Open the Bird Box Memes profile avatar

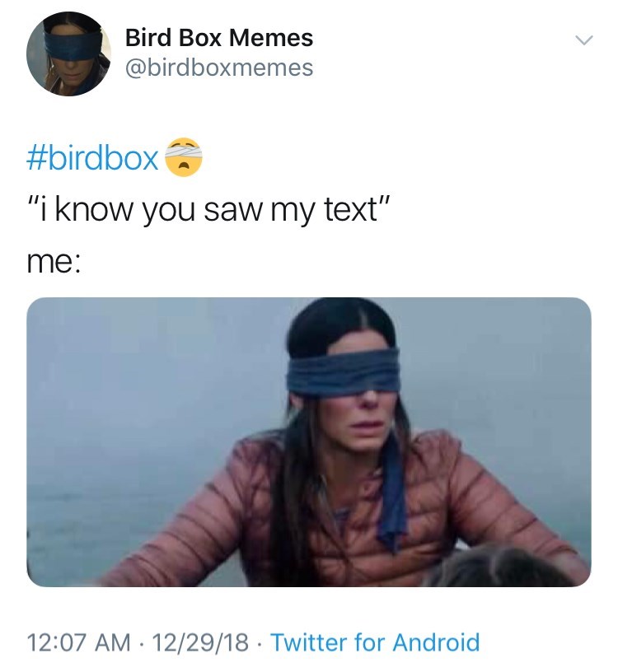pos(68,54)
